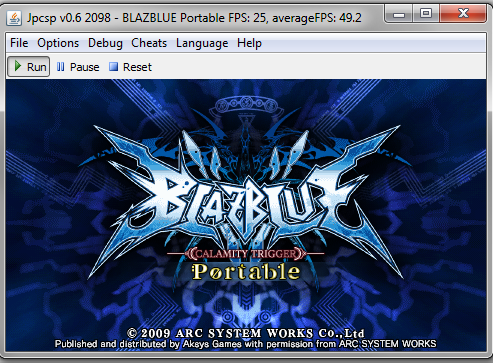Open the Cheats menu

(x=149, y=43)
